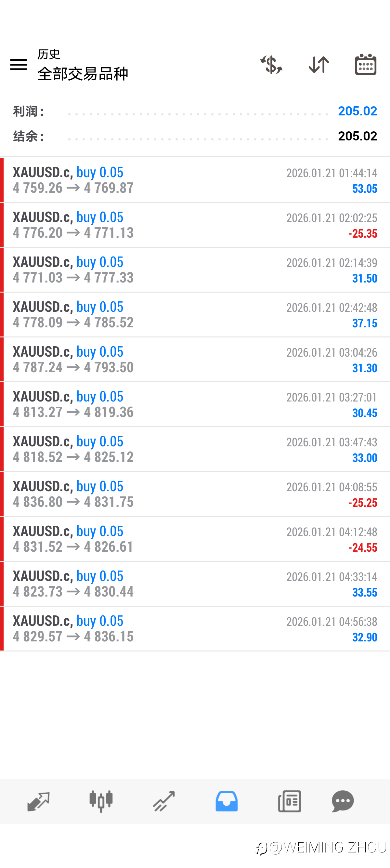Go to the Trade tab
This screenshot has height=868, width=390.
pyautogui.click(x=164, y=801)
